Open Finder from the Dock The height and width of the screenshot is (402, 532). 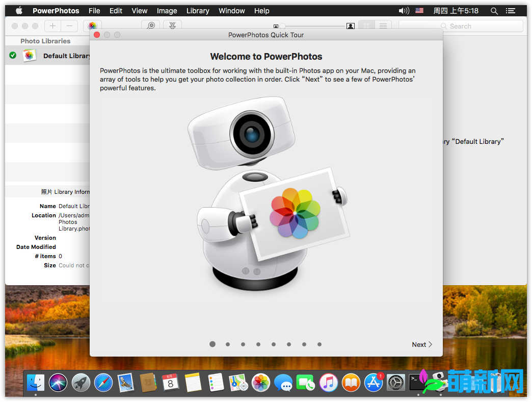coord(36,383)
